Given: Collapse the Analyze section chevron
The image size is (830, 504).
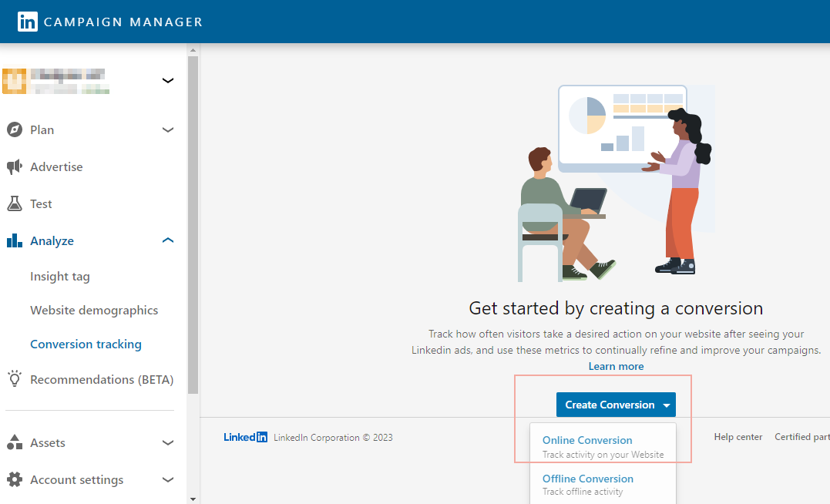Looking at the screenshot, I should click(x=168, y=240).
